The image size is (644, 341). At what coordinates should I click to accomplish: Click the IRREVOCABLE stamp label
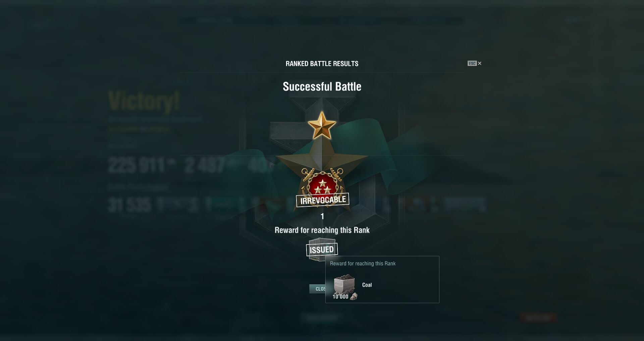click(323, 200)
